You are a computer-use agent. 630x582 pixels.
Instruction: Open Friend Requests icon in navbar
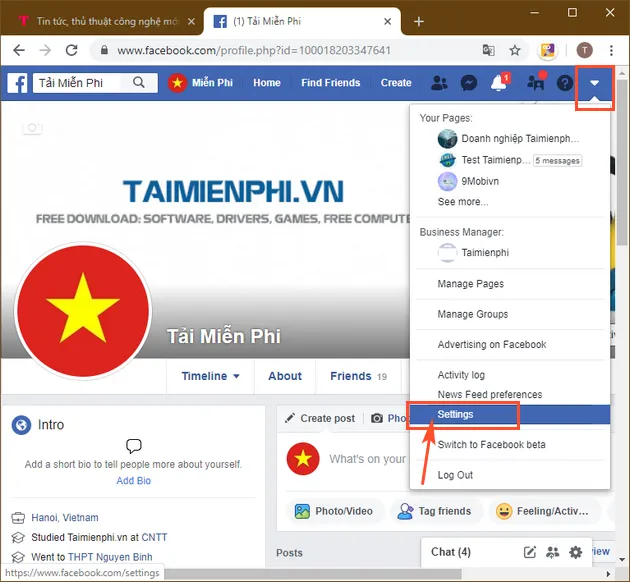click(x=439, y=83)
